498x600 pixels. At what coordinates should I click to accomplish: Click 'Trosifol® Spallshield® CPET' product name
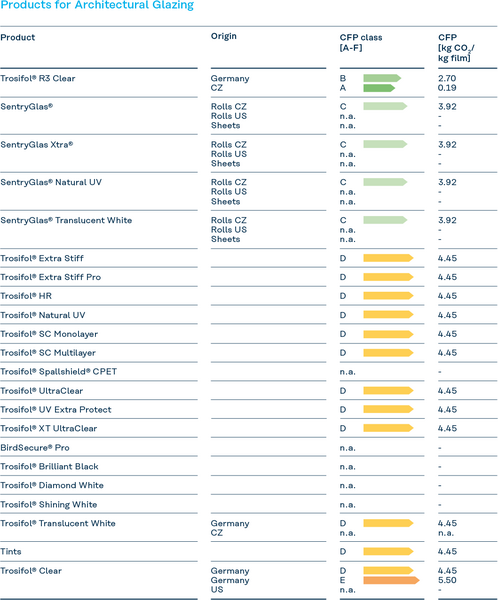59,372
